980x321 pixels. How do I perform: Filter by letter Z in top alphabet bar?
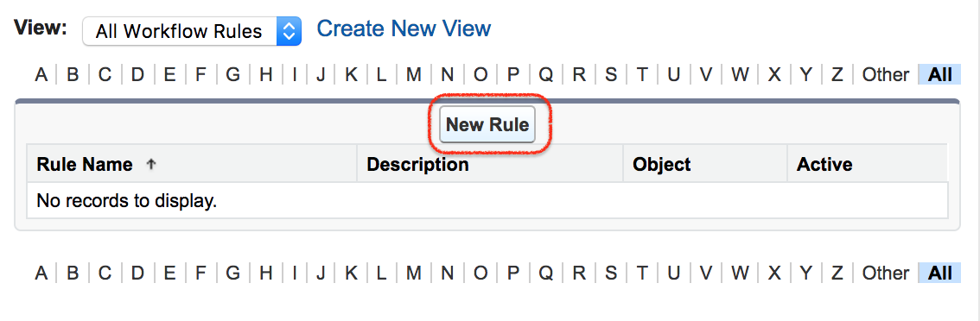pos(837,75)
